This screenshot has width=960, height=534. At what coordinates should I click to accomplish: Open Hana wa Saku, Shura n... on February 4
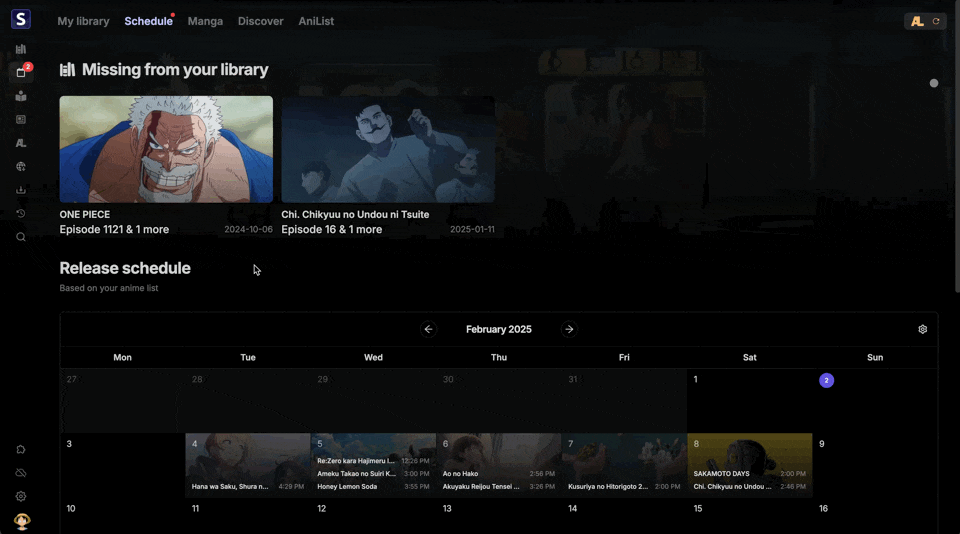[248, 487]
